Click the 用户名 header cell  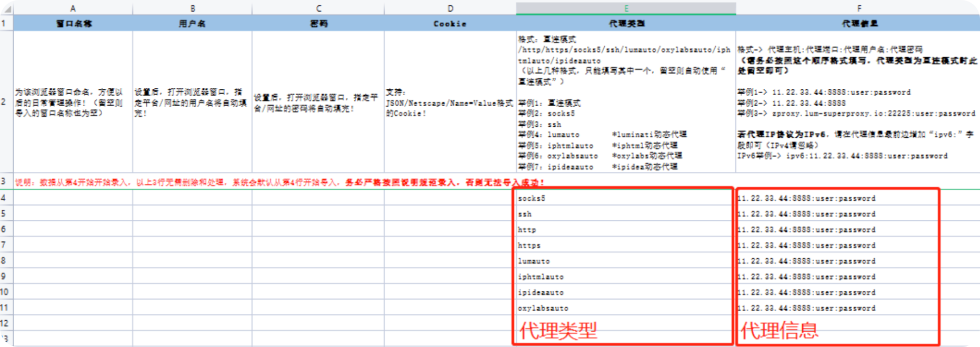(193, 23)
